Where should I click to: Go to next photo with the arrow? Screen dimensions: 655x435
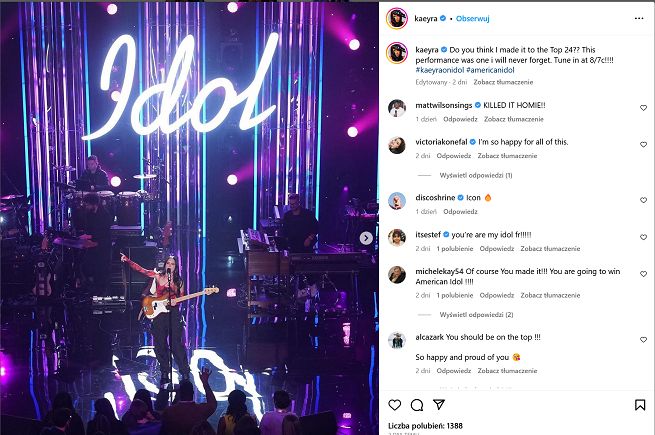(x=366, y=238)
